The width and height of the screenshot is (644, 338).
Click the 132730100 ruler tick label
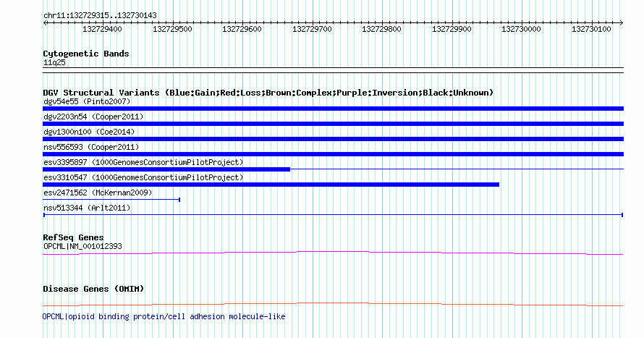point(591,29)
